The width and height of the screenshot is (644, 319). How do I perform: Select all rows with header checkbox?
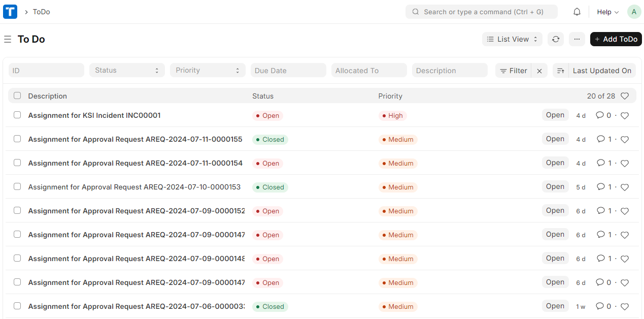click(17, 95)
